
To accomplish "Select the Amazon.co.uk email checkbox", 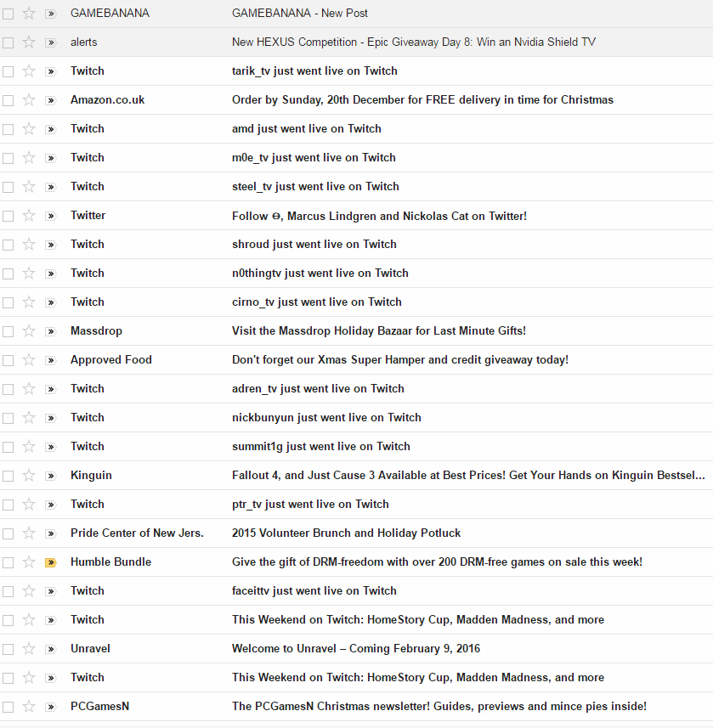I will click(x=8, y=100).
